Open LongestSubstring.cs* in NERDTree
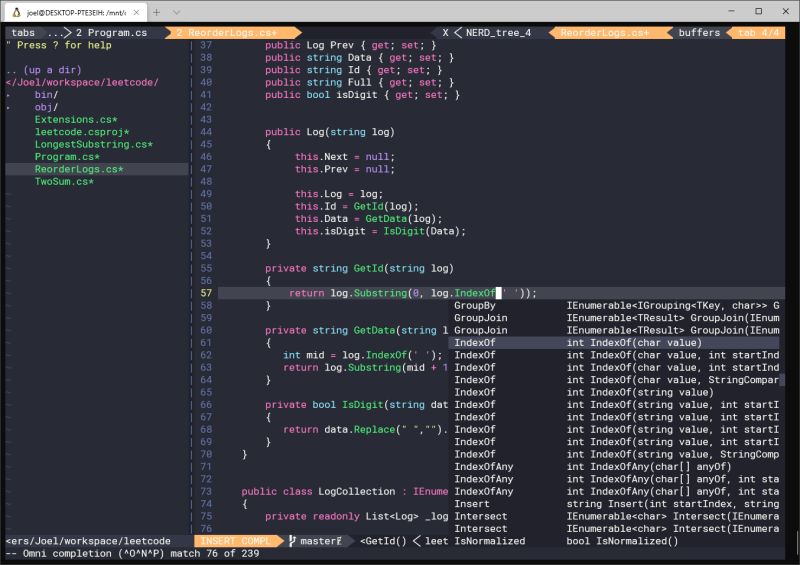800x565 pixels. 94,144
